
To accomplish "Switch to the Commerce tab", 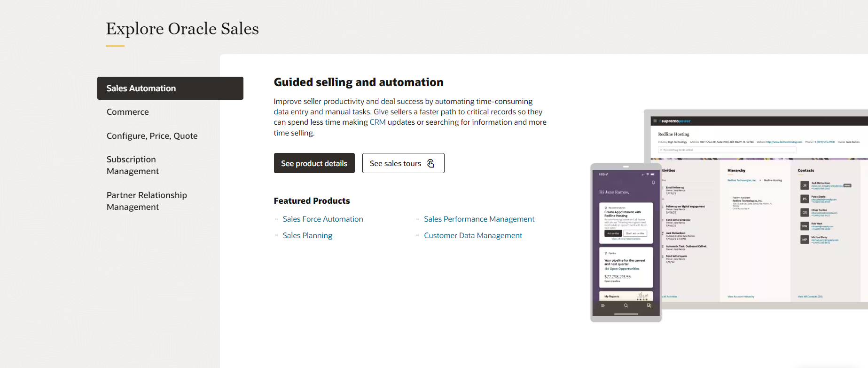I will (x=128, y=112).
